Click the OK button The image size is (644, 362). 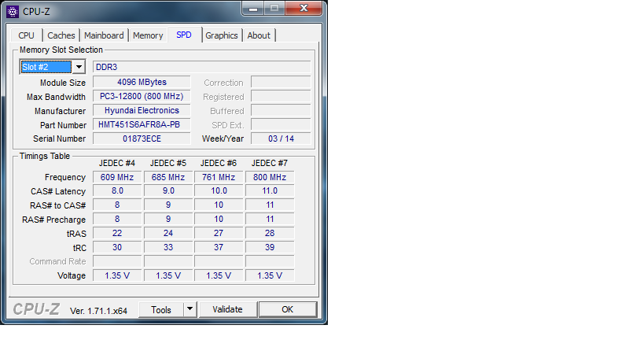(288, 309)
